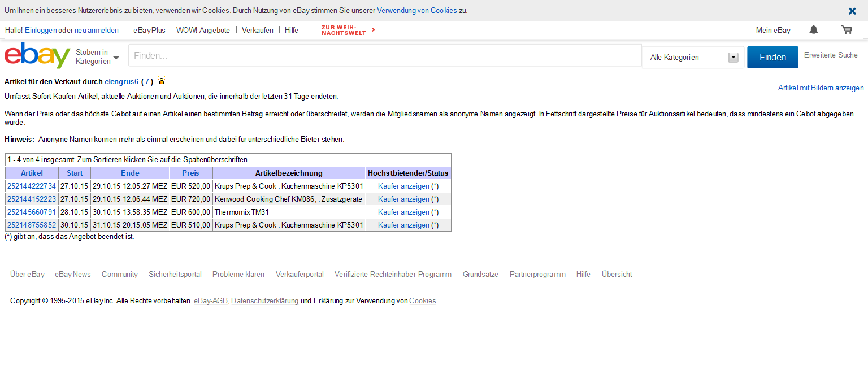Open the Cookies link in the copyright line

coord(423,301)
